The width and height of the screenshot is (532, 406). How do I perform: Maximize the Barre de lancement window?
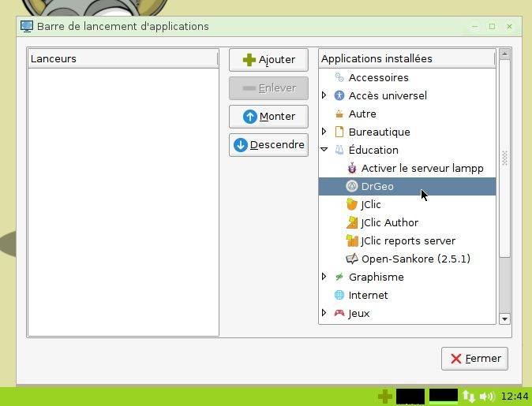pyautogui.click(x=492, y=27)
